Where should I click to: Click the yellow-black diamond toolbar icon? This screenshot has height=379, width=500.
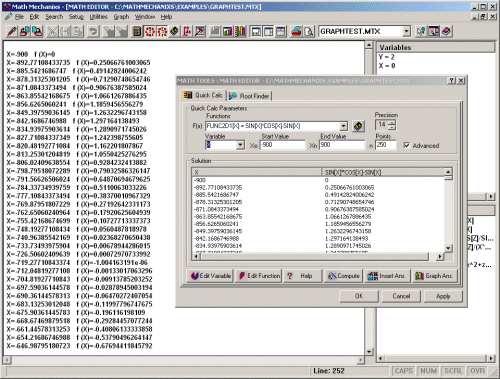click(x=174, y=31)
